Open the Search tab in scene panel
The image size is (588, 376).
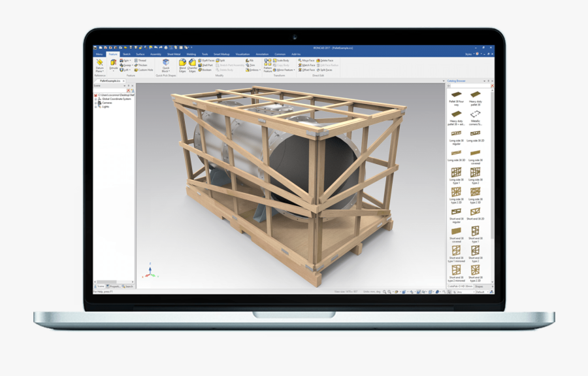pyautogui.click(x=128, y=286)
